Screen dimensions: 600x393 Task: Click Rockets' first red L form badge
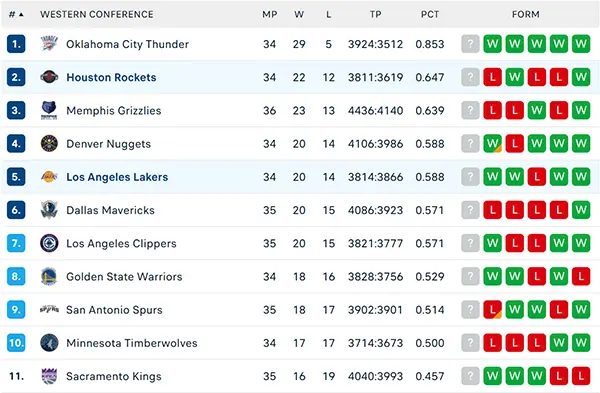[492, 77]
